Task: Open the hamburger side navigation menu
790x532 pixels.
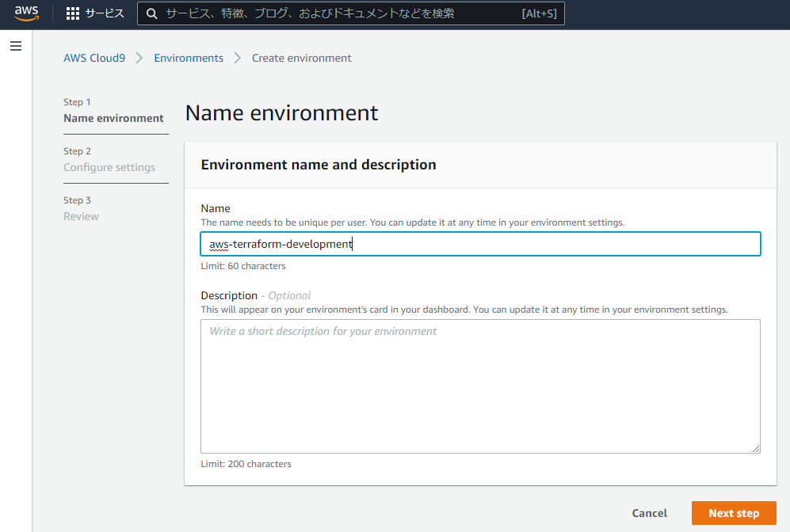Action: (16, 47)
